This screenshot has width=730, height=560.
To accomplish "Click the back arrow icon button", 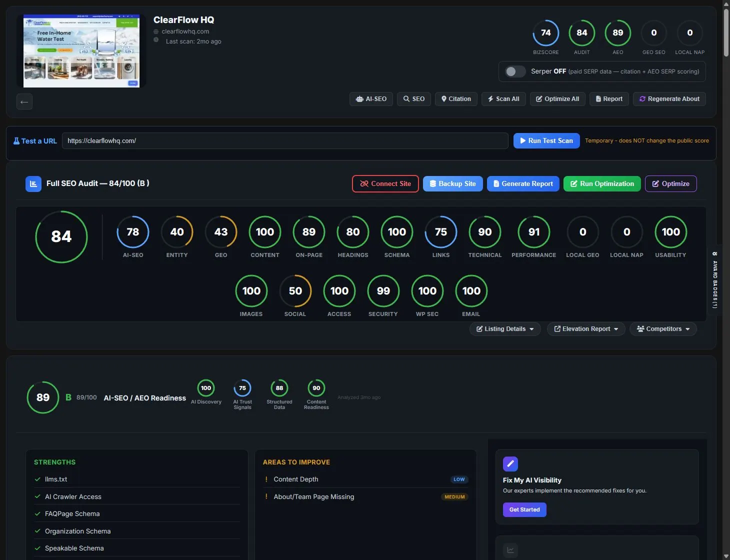I will coord(24,101).
